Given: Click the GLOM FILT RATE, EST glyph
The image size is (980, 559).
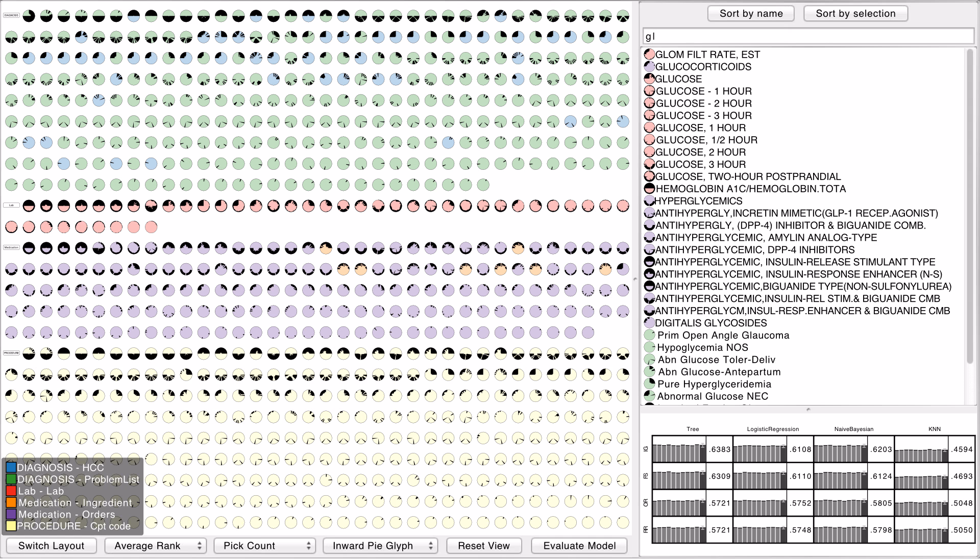Looking at the screenshot, I should pyautogui.click(x=649, y=54).
